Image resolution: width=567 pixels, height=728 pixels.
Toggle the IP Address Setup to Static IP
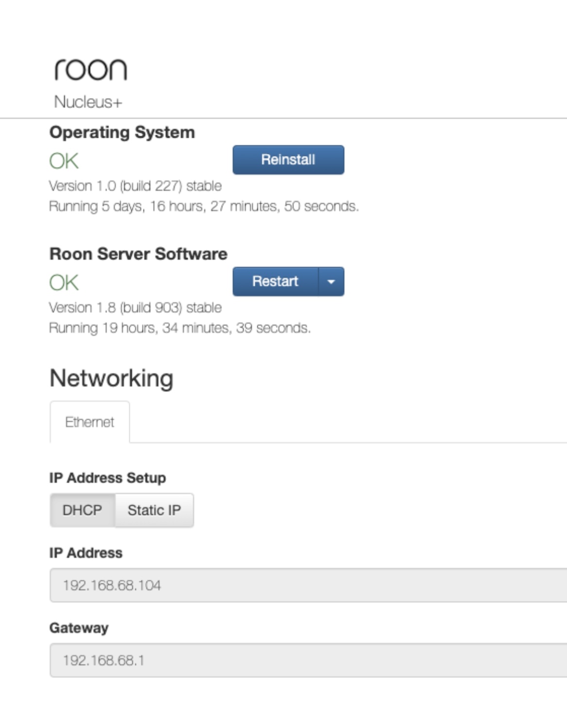tap(154, 510)
